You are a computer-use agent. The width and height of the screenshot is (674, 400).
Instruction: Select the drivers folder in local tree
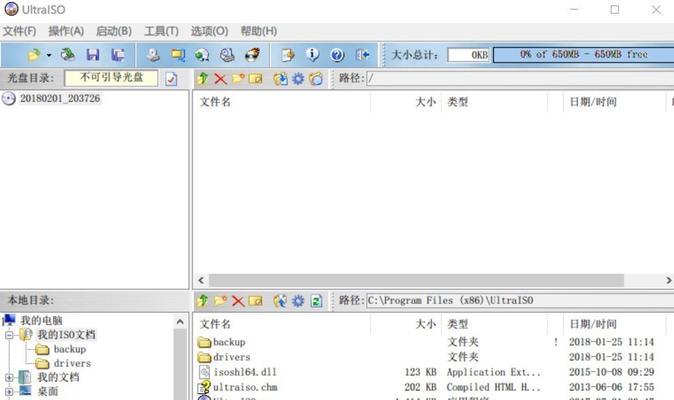[72, 363]
